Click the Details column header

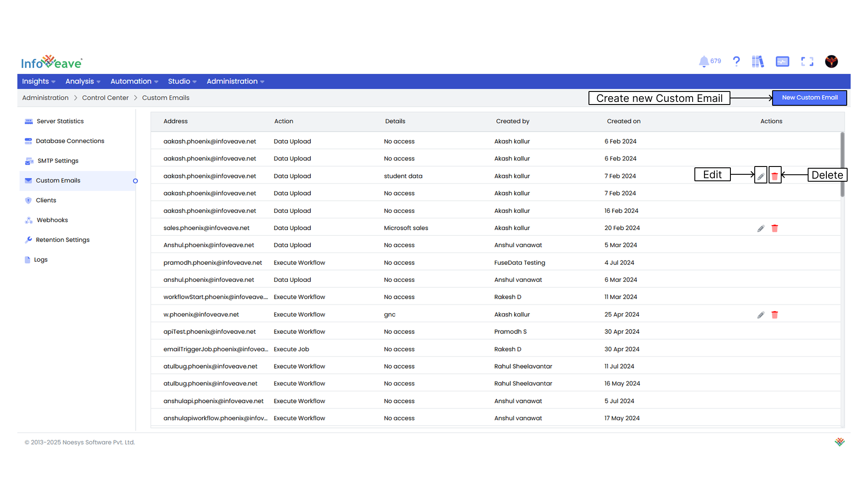click(x=395, y=121)
